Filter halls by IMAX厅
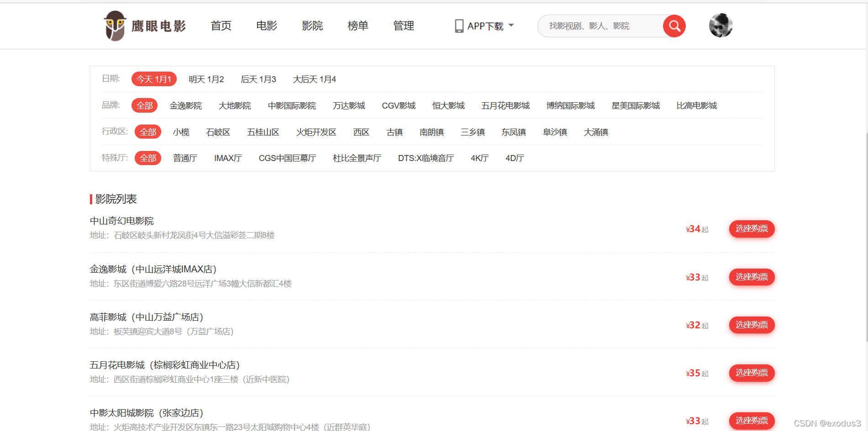The image size is (868, 431). pos(228,158)
